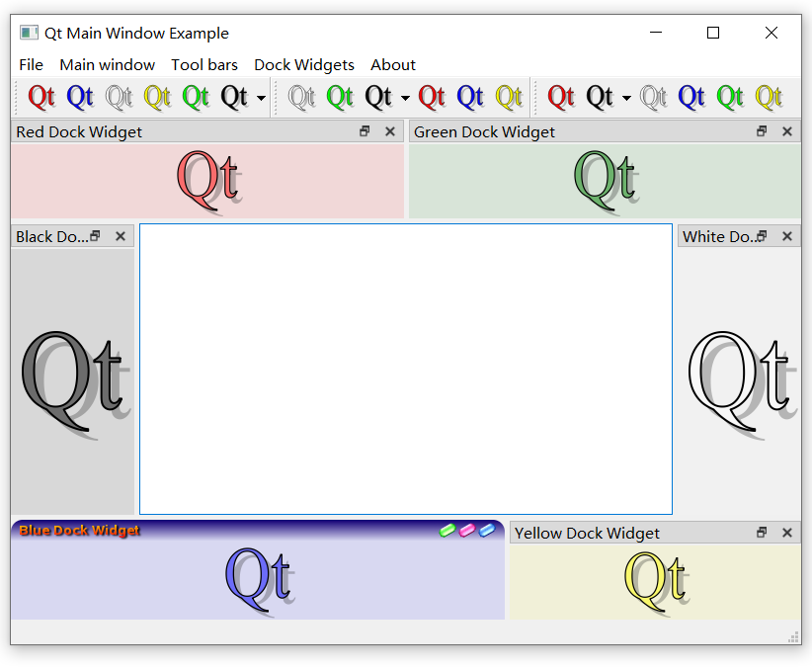Select the red Qt icon in the third toolbar
Image resolution: width=812 pixels, height=669 pixels.
pos(432,97)
